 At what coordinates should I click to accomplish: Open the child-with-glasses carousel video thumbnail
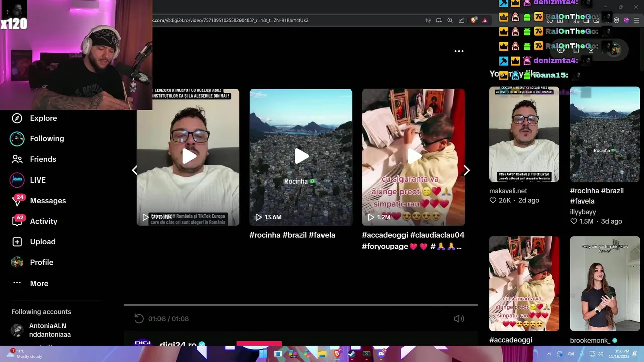414,157
